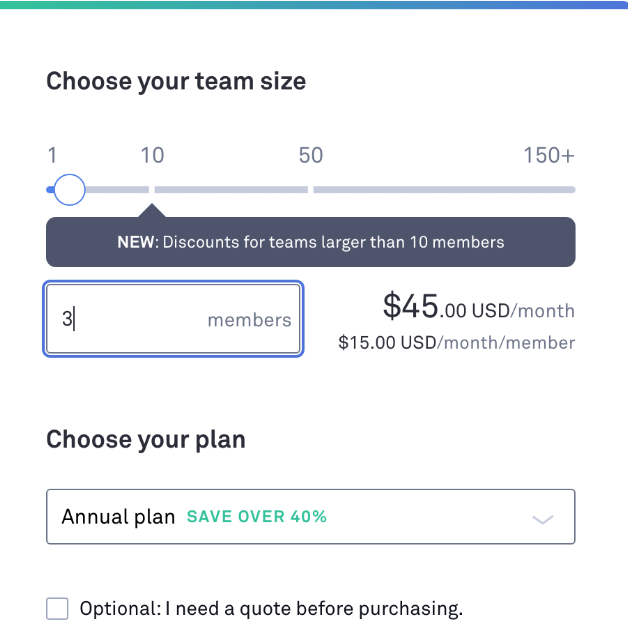The height and width of the screenshot is (620, 628).
Task: Click the Optional quote label text
Action: click(x=271, y=609)
